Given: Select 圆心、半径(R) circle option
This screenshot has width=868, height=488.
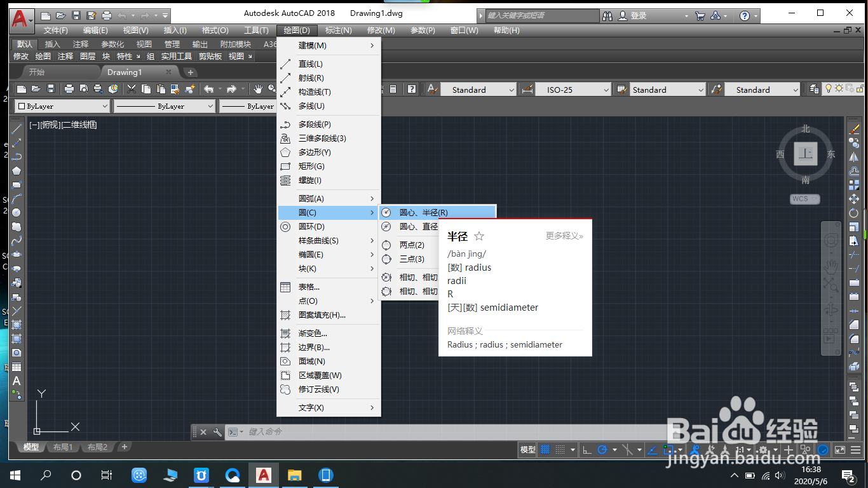Looking at the screenshot, I should pos(437,213).
